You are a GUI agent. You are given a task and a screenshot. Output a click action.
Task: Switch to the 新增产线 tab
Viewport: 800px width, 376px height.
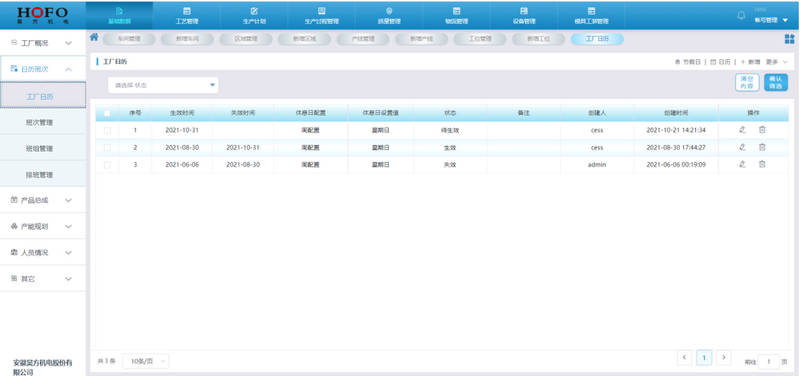pyautogui.click(x=421, y=39)
